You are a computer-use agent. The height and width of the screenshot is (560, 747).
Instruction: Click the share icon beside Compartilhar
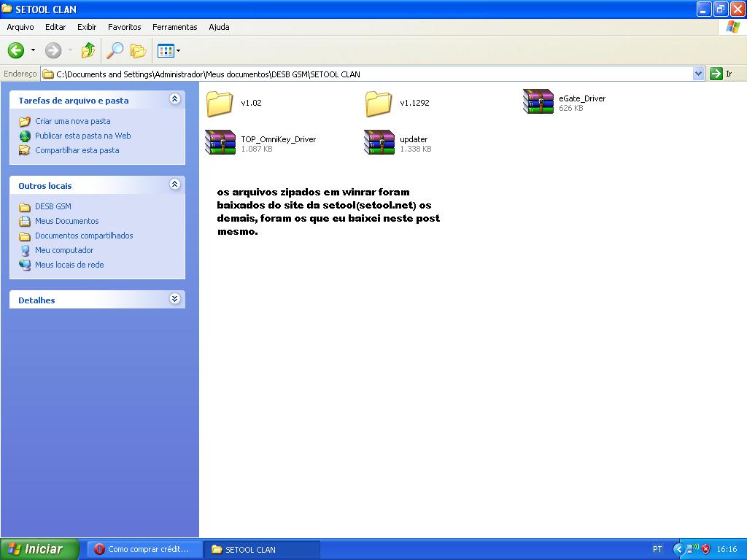click(x=25, y=150)
